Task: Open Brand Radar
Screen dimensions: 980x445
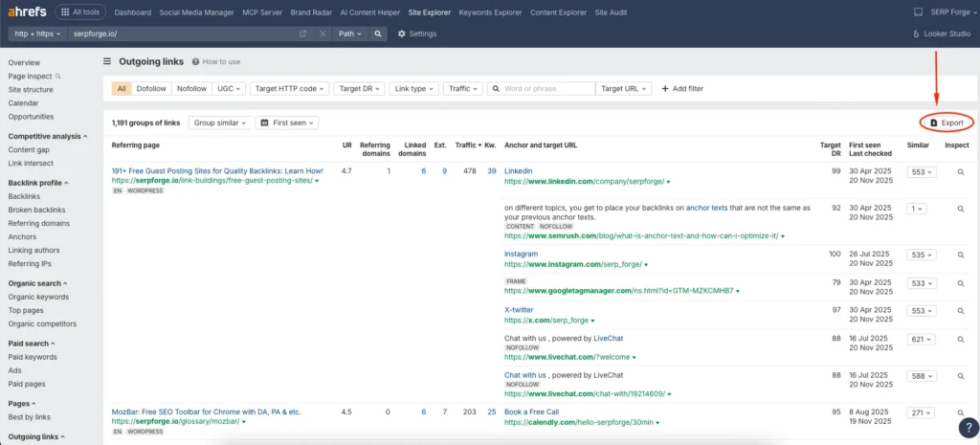Action: tap(310, 12)
